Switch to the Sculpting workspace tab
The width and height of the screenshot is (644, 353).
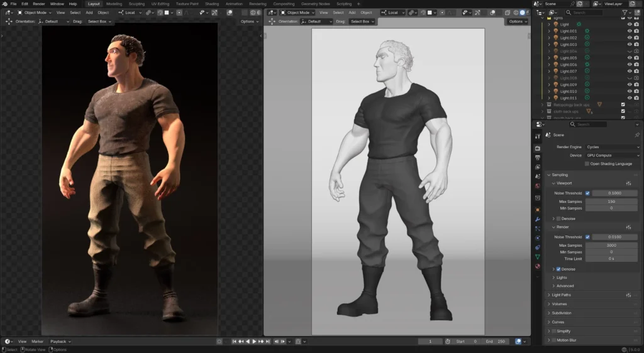[x=136, y=4]
